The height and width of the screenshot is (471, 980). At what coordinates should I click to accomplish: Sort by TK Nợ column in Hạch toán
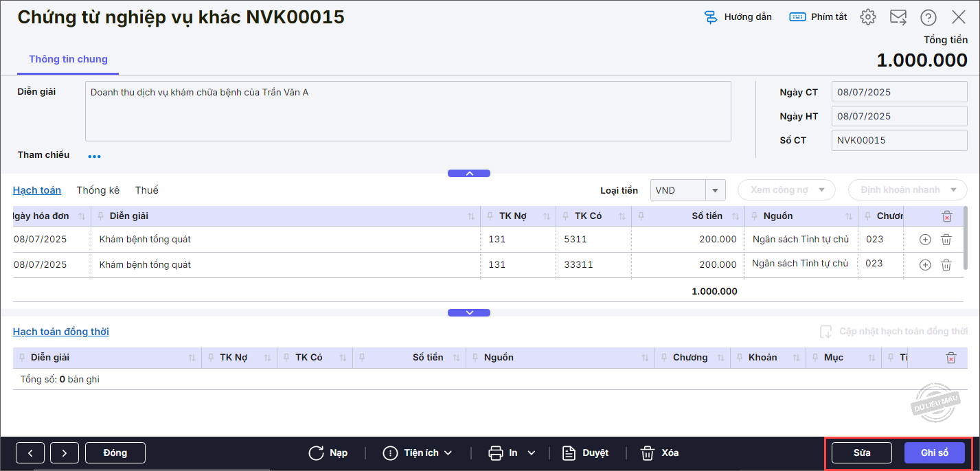(x=547, y=216)
